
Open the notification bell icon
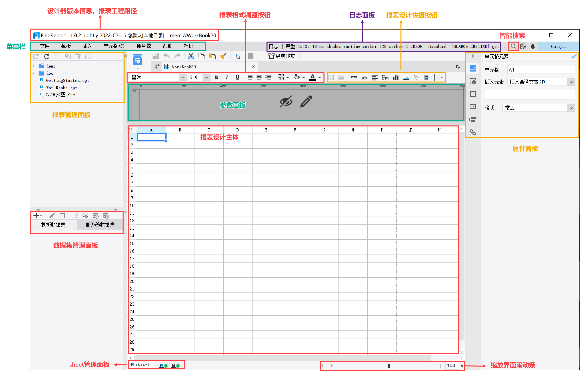coord(532,46)
